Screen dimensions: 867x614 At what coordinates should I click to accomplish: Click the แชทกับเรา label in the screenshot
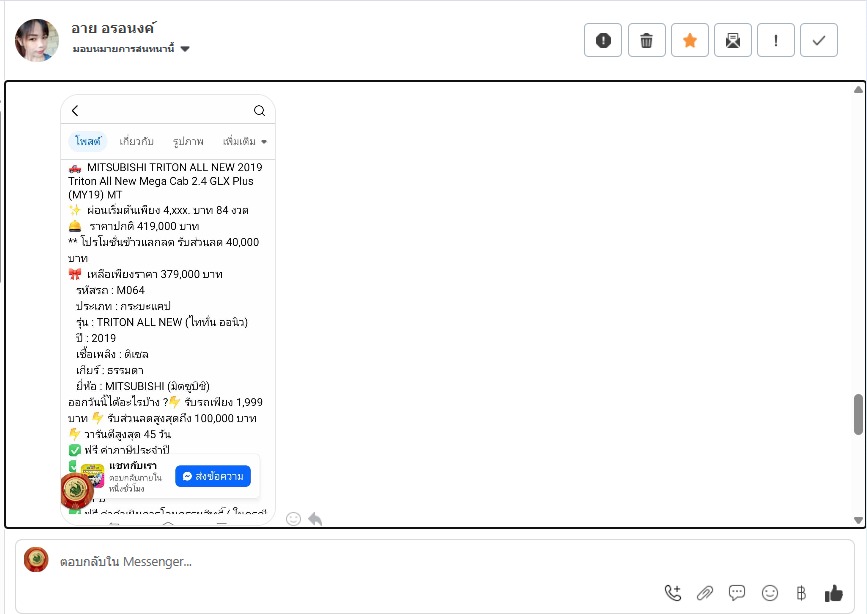133,465
